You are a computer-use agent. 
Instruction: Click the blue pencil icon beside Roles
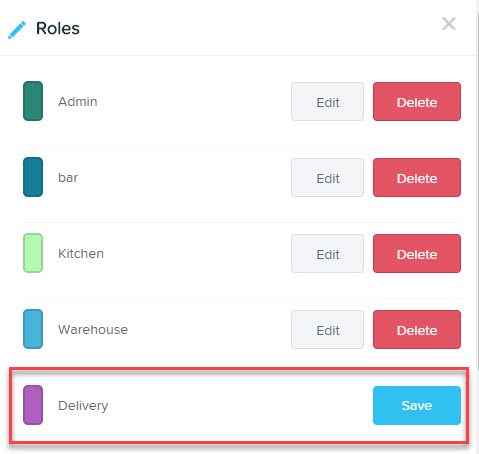point(17,30)
